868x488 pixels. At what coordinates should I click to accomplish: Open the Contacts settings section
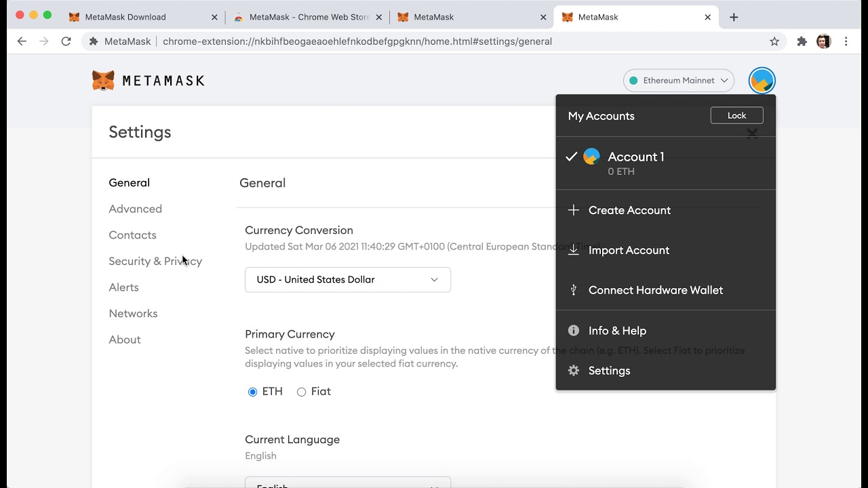(133, 235)
